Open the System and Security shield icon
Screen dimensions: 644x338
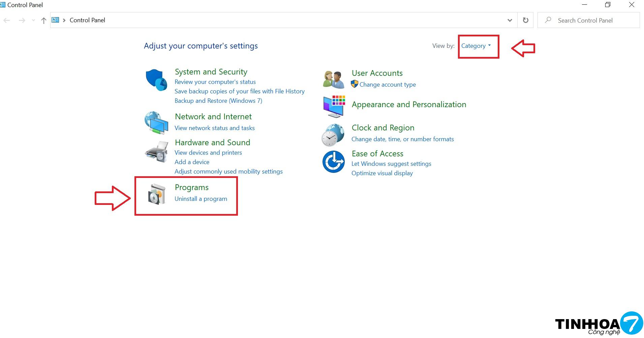pos(156,80)
